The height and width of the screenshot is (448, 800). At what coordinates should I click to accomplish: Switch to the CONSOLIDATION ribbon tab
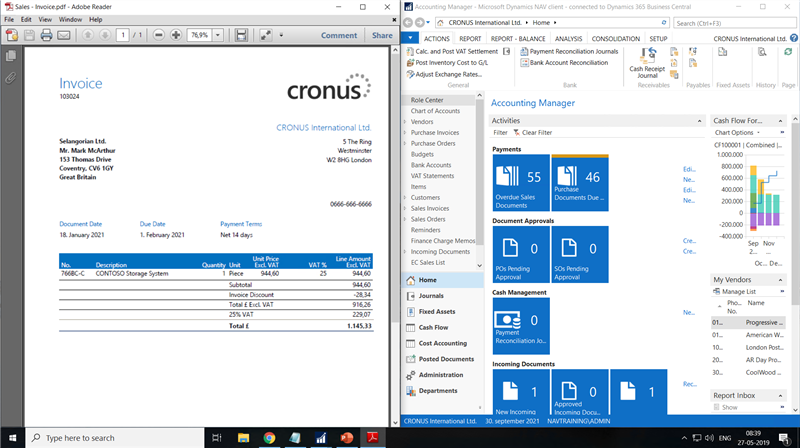coord(615,39)
